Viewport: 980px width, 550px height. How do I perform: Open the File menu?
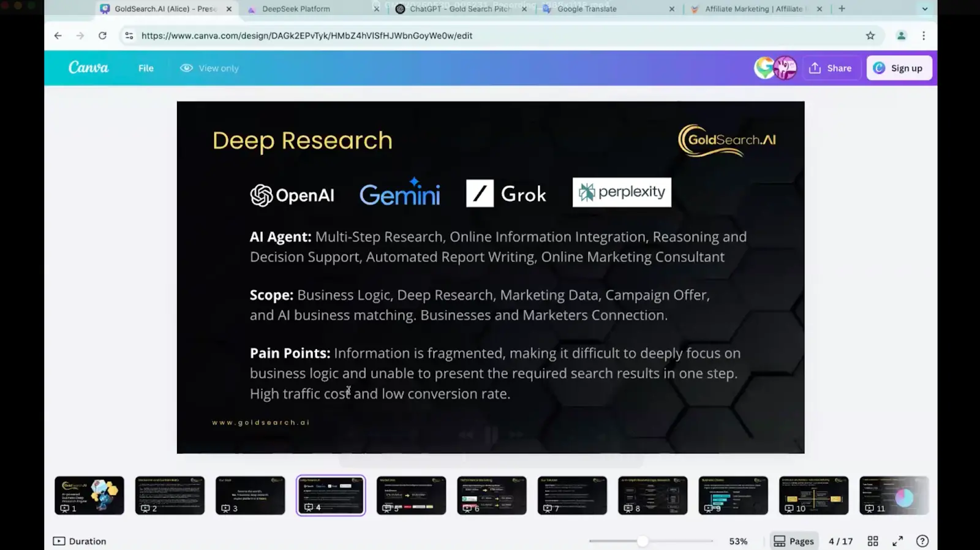coord(146,68)
